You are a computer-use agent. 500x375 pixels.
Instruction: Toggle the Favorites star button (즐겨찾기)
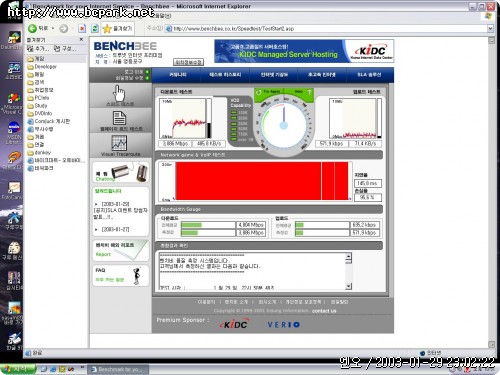click(x=118, y=29)
